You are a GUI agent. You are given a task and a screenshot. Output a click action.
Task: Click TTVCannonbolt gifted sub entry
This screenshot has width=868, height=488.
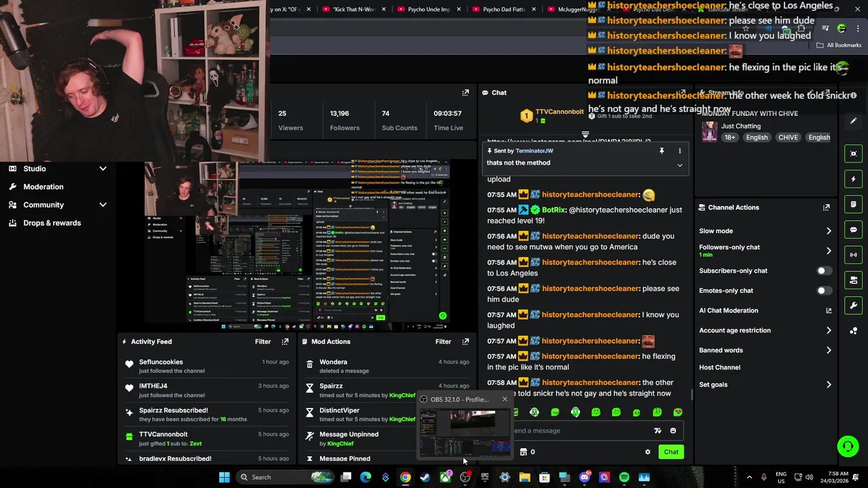click(x=208, y=439)
